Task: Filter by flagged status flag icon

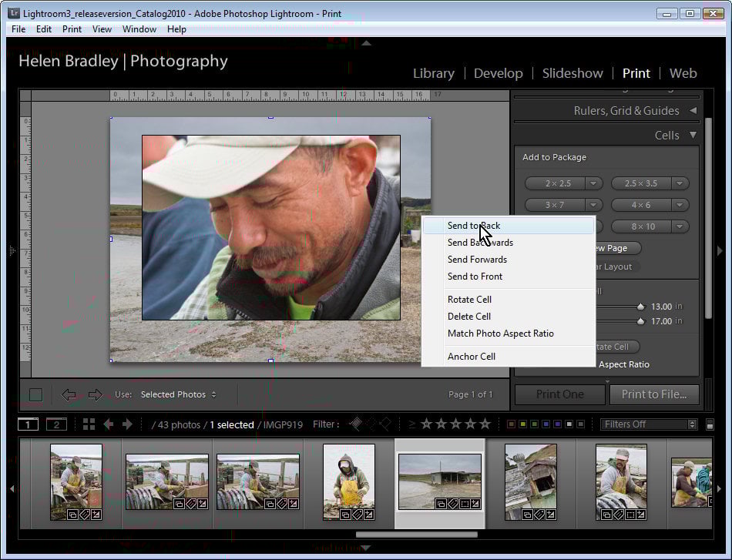Action: coord(355,424)
